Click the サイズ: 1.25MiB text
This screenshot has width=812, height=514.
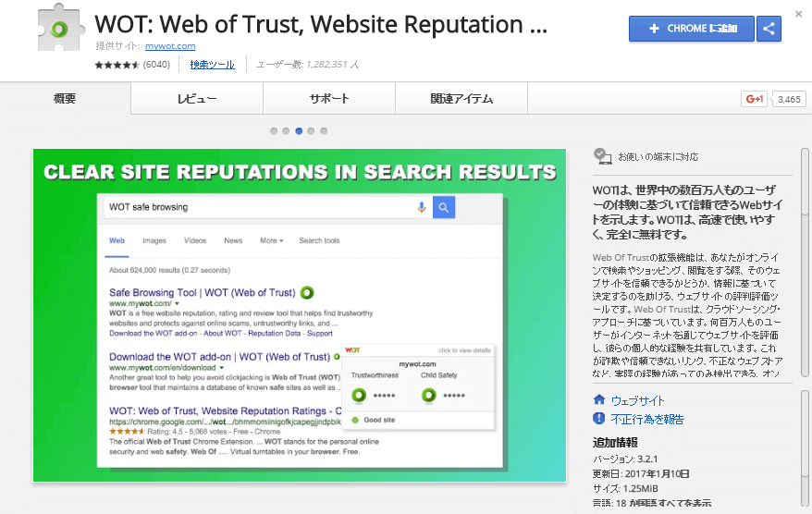point(625,489)
